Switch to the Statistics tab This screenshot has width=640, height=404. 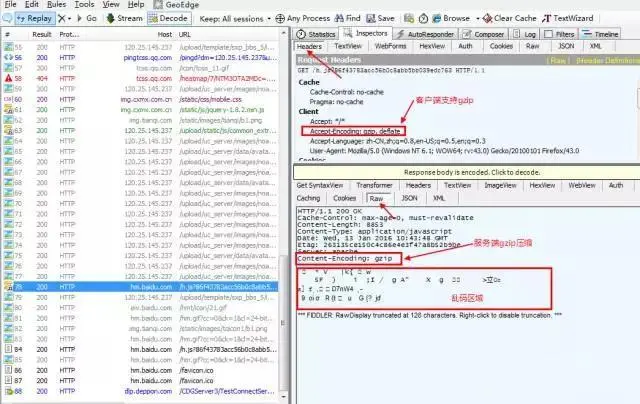pyautogui.click(x=316, y=34)
